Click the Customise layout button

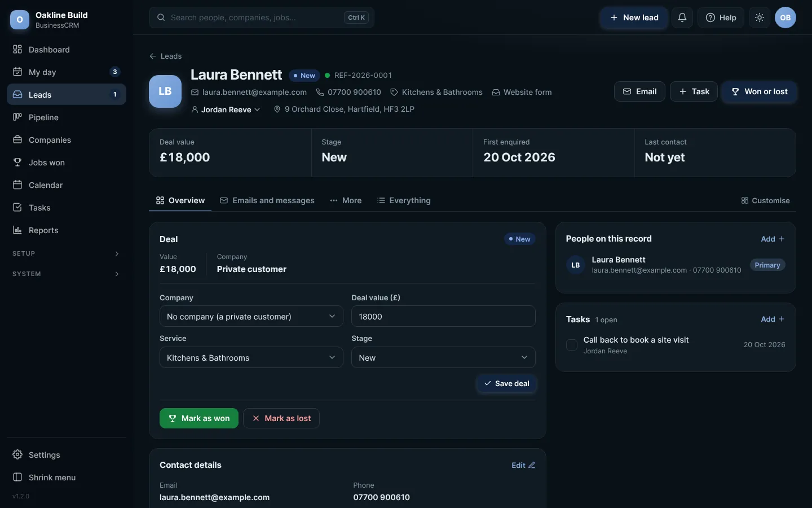click(765, 200)
